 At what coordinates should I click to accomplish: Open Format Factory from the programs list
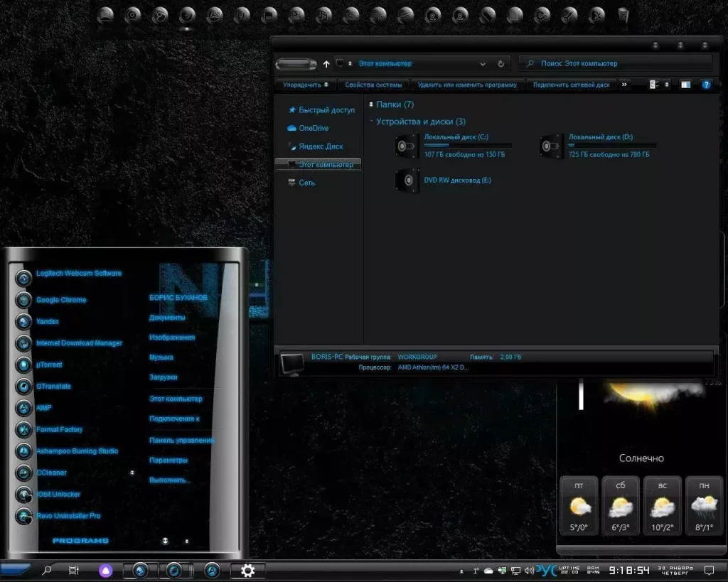pos(59,429)
